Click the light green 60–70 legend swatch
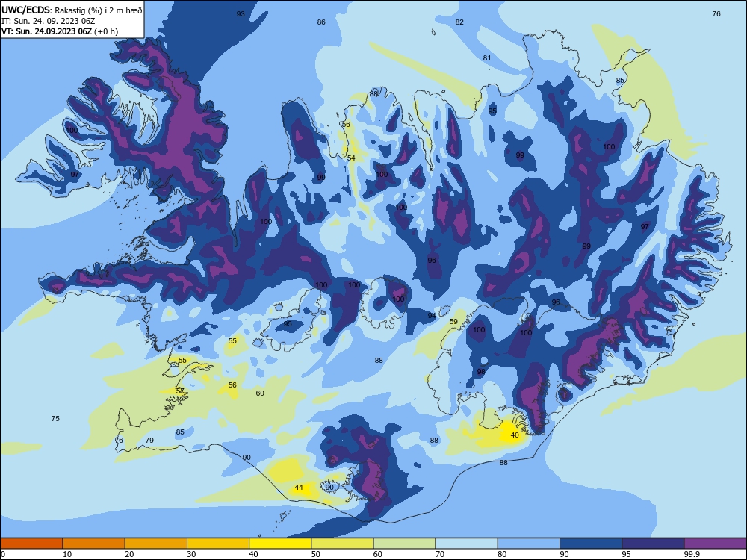 pyautogui.click(x=404, y=544)
